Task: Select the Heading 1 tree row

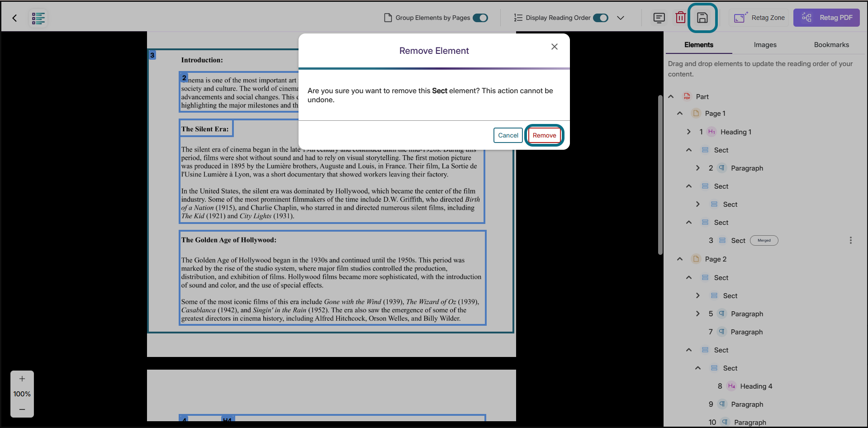Action: coord(764,132)
